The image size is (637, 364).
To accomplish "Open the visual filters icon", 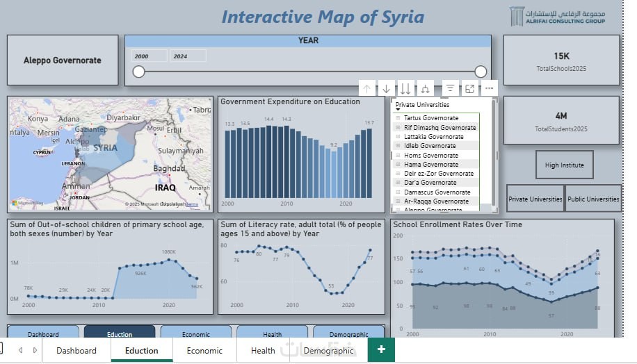I will coord(450,88).
